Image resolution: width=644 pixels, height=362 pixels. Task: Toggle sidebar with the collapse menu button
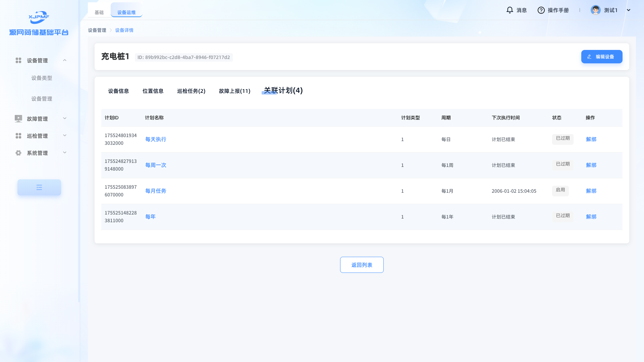[x=39, y=187]
